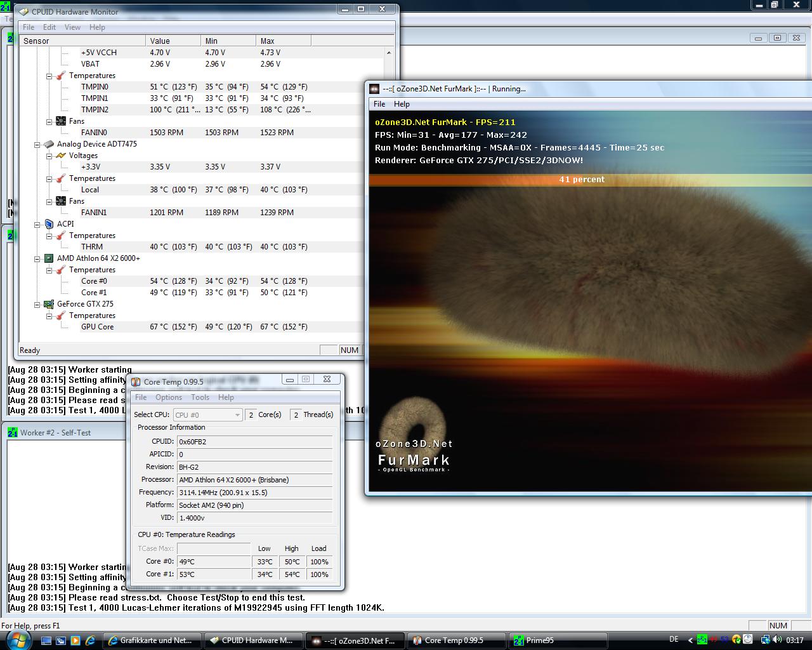
Task: Open the Select CPU dropdown in Core Temp
Action: point(207,415)
